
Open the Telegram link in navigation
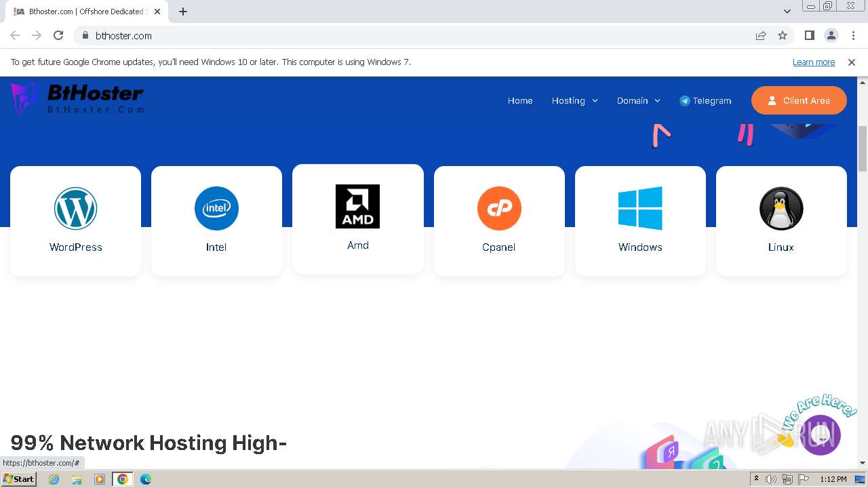[705, 100]
